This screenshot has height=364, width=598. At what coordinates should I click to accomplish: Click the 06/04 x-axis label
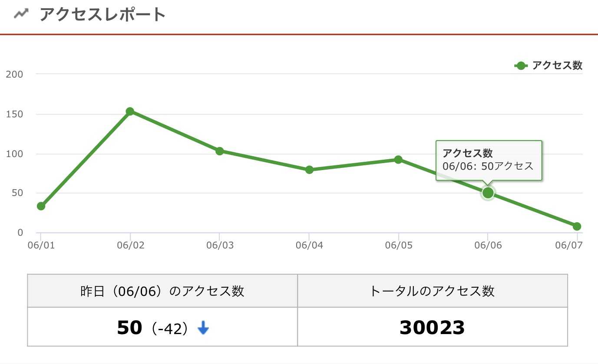(x=309, y=245)
